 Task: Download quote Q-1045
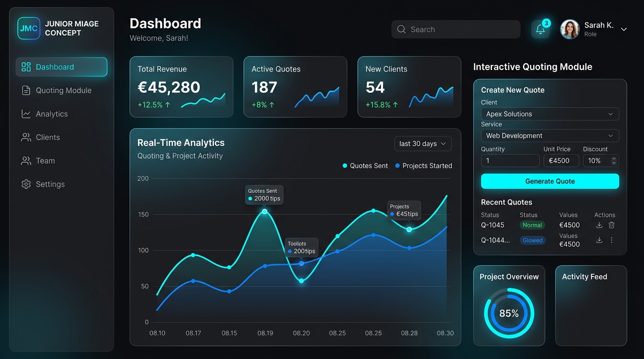click(x=599, y=225)
